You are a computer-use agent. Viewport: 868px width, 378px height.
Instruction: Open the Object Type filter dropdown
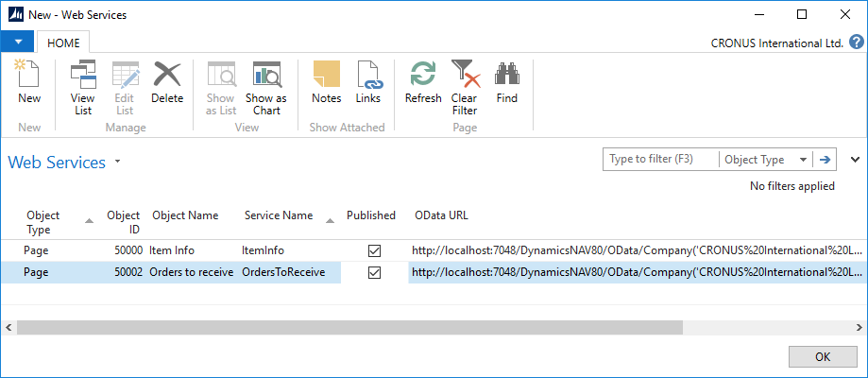(x=765, y=160)
